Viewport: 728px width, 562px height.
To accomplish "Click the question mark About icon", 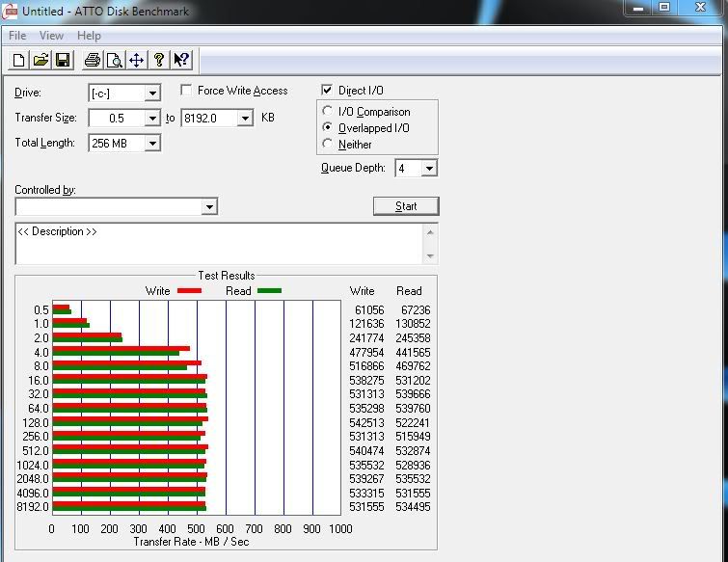I will (159, 60).
